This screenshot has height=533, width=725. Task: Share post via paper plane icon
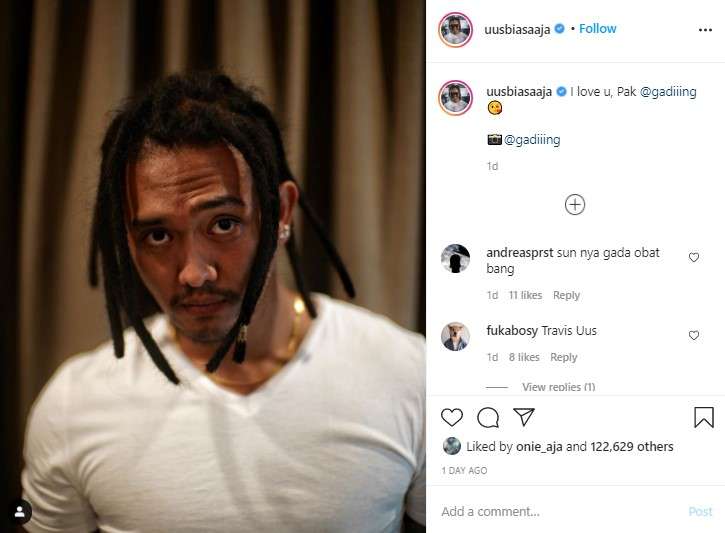pyautogui.click(x=524, y=417)
